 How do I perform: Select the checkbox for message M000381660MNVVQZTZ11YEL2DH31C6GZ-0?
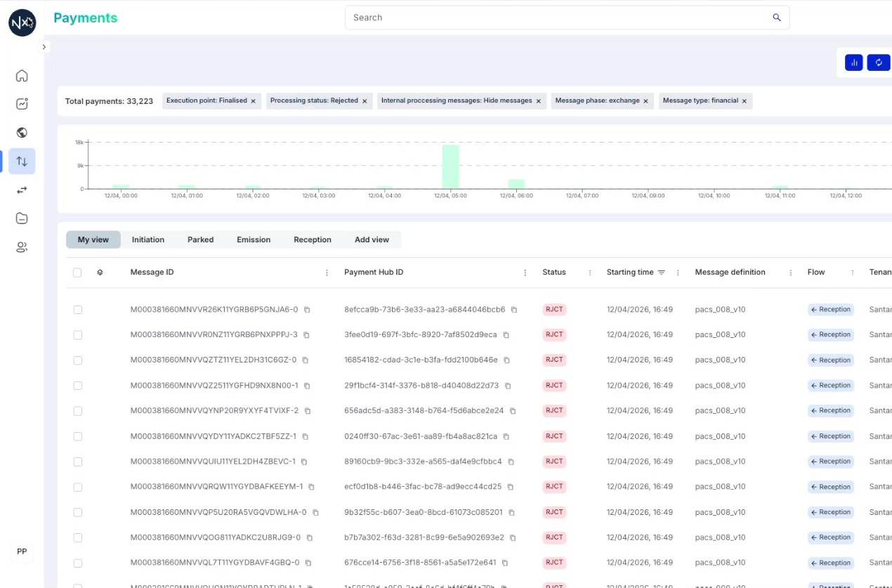point(77,360)
